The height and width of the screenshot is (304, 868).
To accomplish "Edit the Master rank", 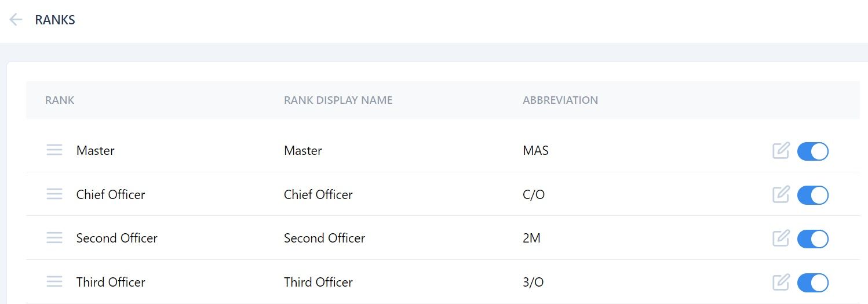I will [x=781, y=151].
